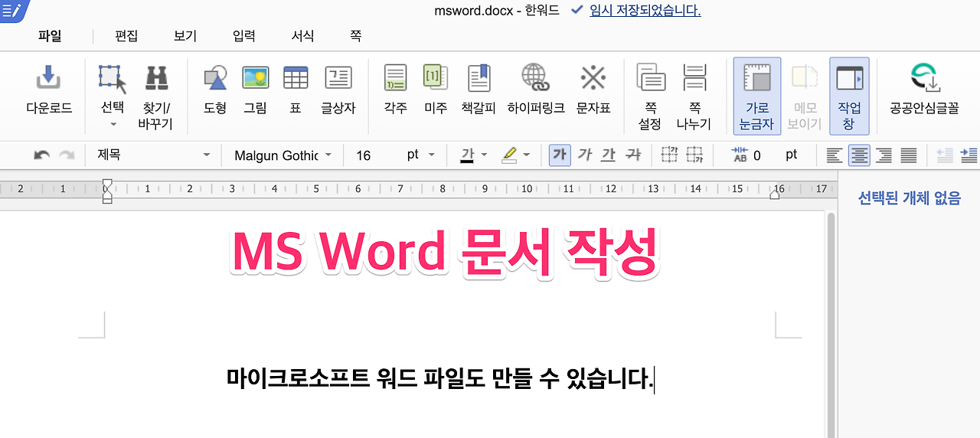This screenshot has width=980, height=438.
Task: Open 찾기/바꾸기 find and replace
Action: pos(156,96)
